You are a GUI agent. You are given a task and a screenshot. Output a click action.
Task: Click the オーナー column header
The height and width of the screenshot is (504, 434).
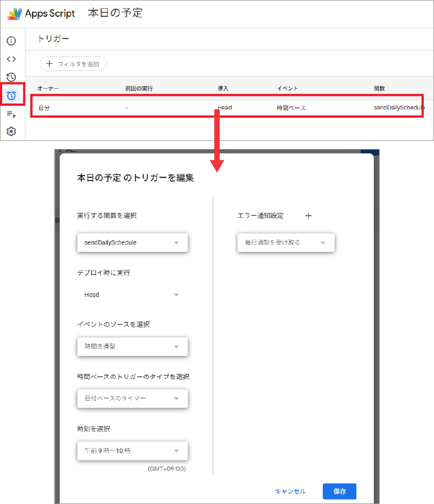pos(48,88)
